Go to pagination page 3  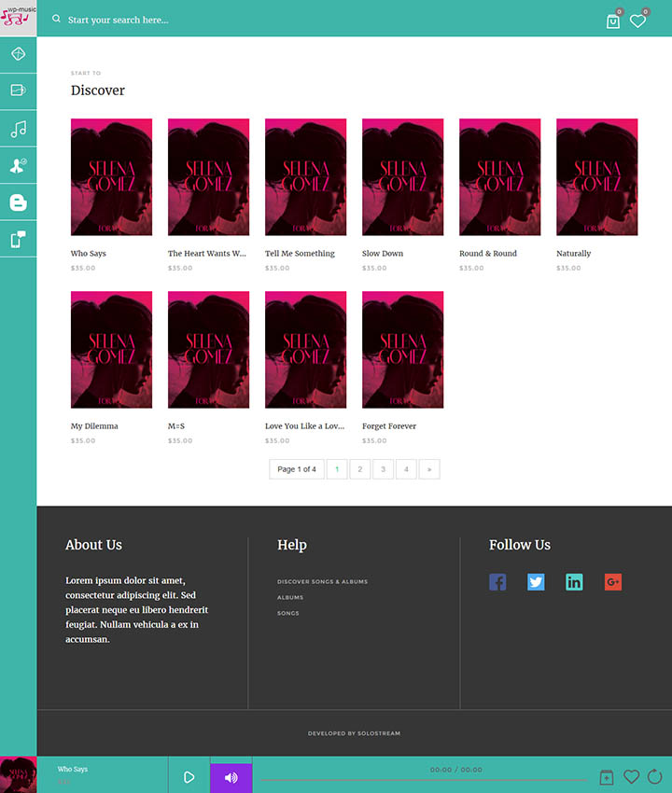(383, 469)
